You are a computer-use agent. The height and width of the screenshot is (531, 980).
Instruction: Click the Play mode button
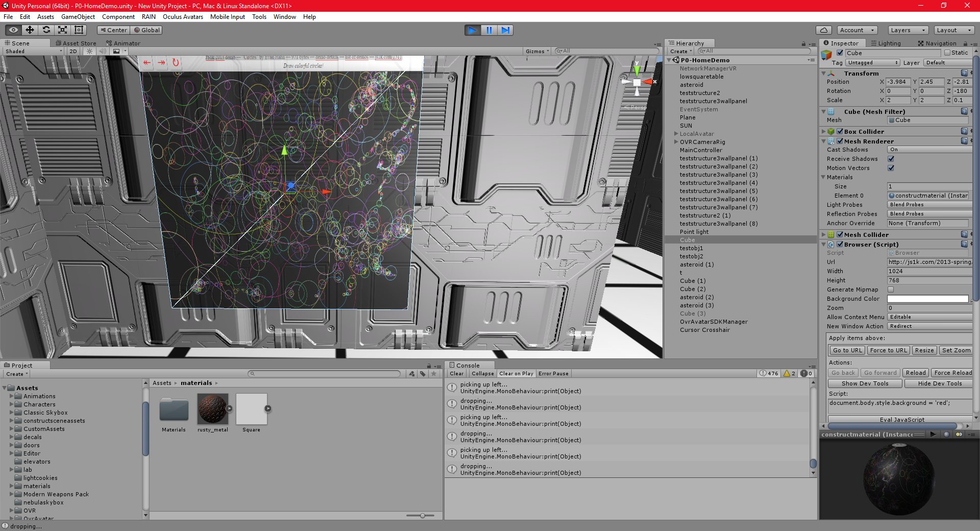pyautogui.click(x=473, y=30)
